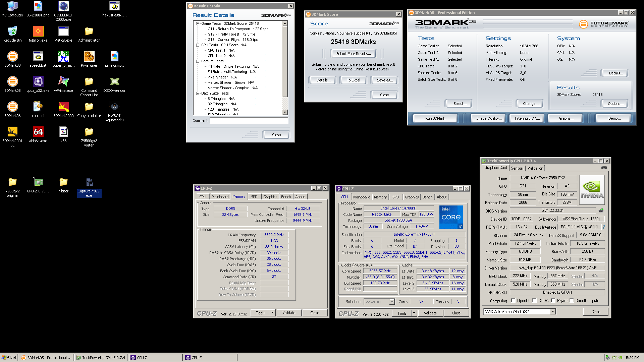The height and width of the screenshot is (362, 644).
Task: Click Validate in Memory CPU-Z window
Action: pyautogui.click(x=289, y=313)
